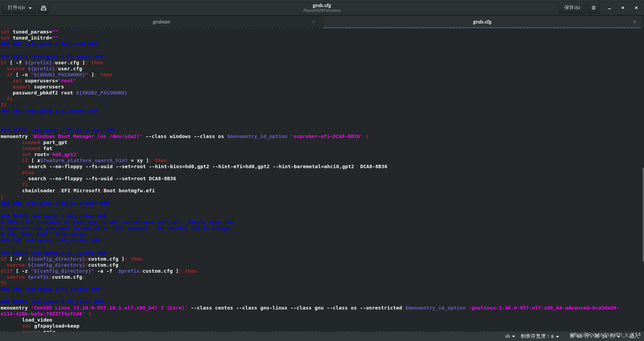This screenshot has width=644, height=341.
Task: Maximize the gedit window
Action: (623, 8)
